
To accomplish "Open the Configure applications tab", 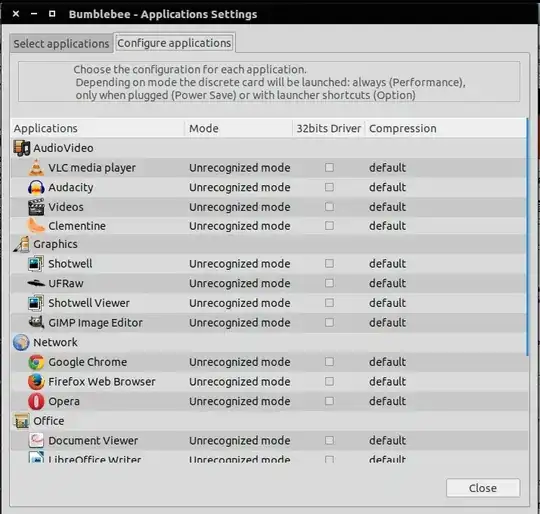I will pos(174,43).
